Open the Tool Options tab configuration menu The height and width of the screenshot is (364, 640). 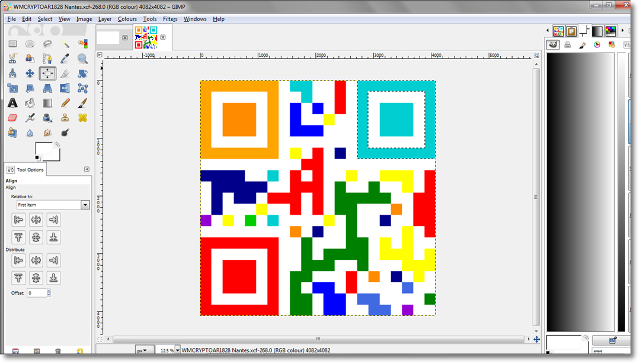point(87,169)
